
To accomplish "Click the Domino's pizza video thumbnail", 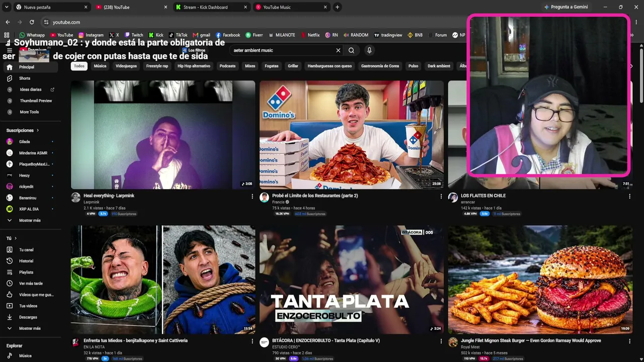I will (x=351, y=135).
